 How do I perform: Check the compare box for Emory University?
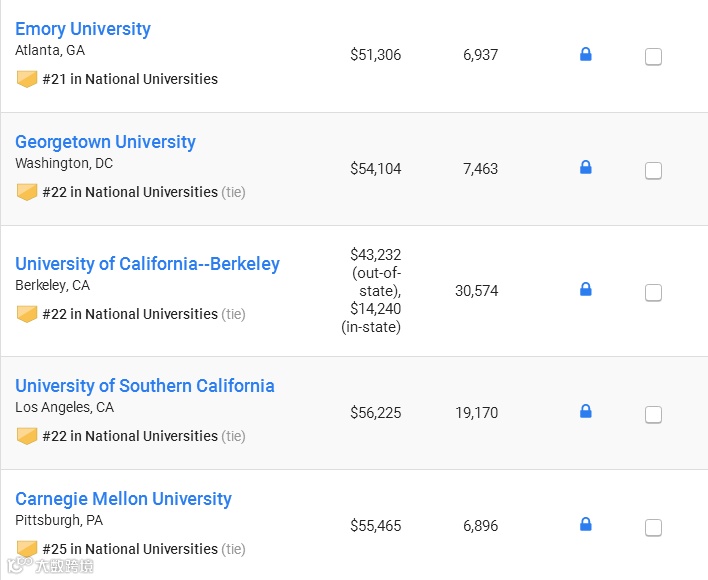(653, 57)
